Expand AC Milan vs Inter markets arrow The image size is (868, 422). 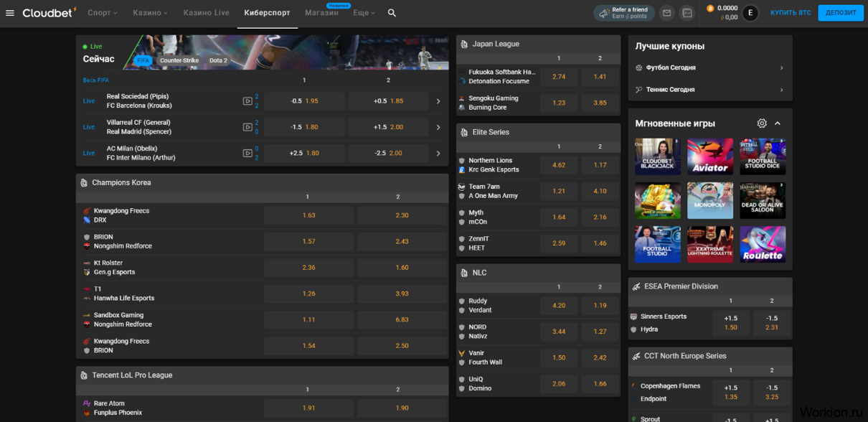coord(438,153)
